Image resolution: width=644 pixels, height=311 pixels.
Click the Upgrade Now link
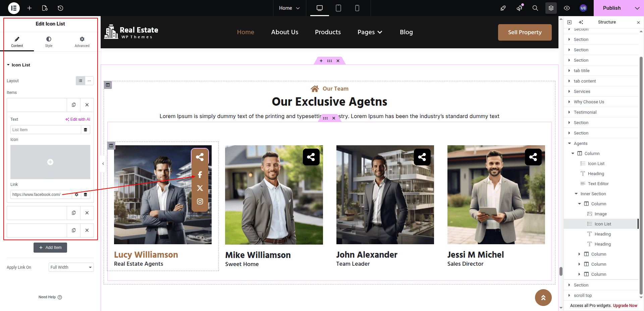tap(625, 306)
